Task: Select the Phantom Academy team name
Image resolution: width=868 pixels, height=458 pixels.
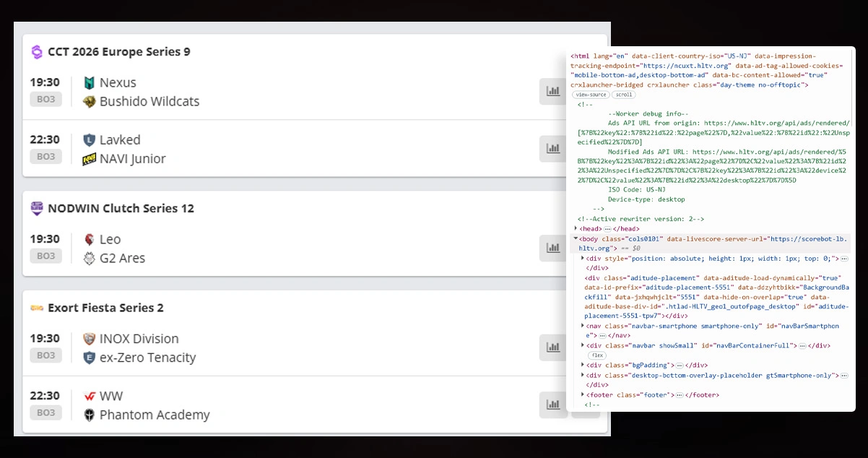Action: 155,415
